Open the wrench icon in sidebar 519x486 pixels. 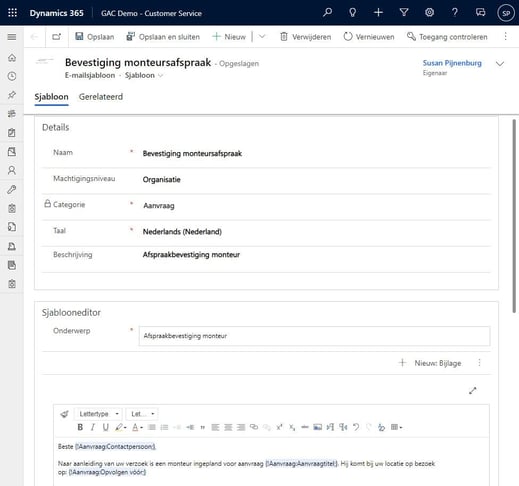[12, 189]
